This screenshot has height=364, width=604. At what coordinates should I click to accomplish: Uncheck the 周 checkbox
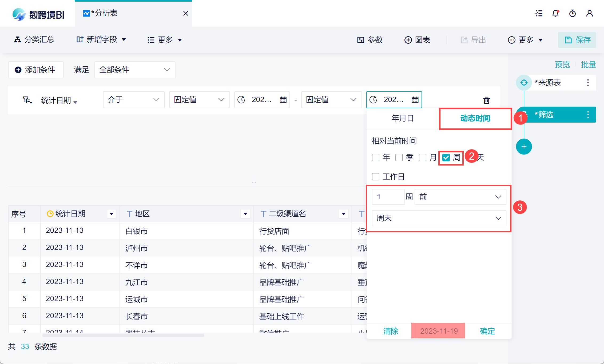point(446,157)
